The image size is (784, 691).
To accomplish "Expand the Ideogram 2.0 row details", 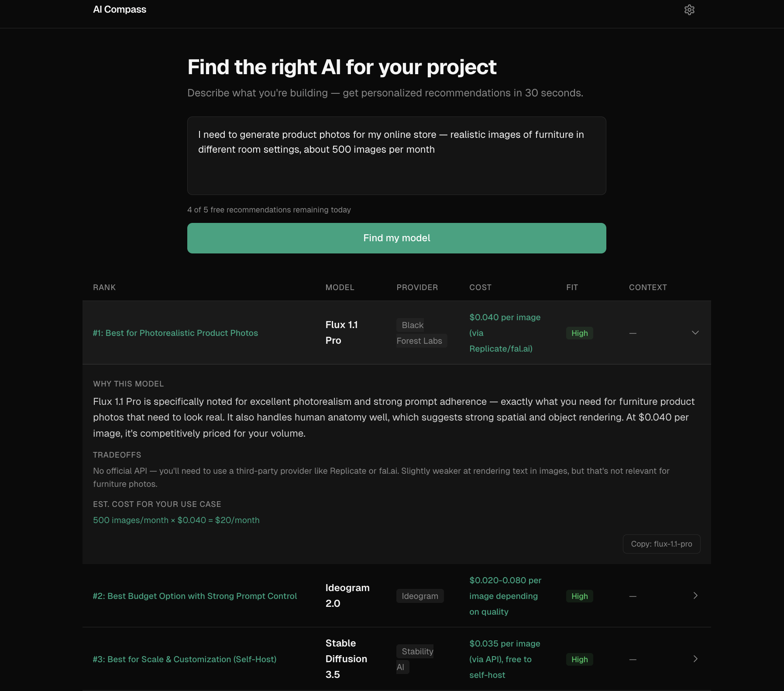I will coord(695,595).
